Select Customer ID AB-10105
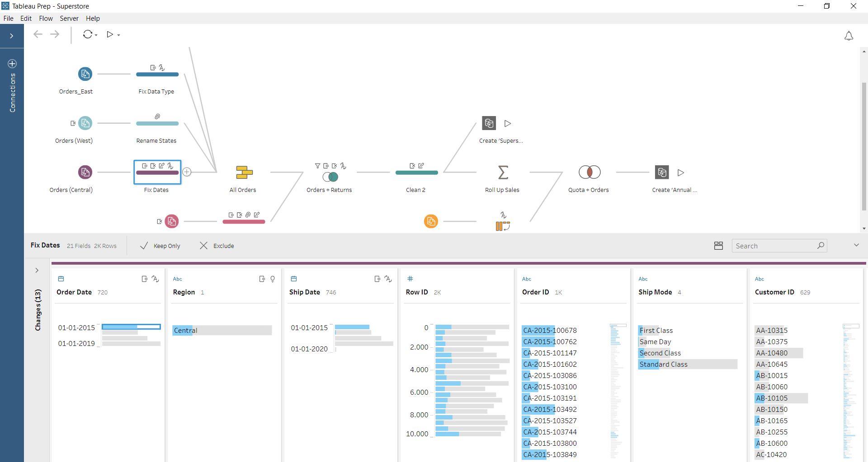 click(x=781, y=398)
